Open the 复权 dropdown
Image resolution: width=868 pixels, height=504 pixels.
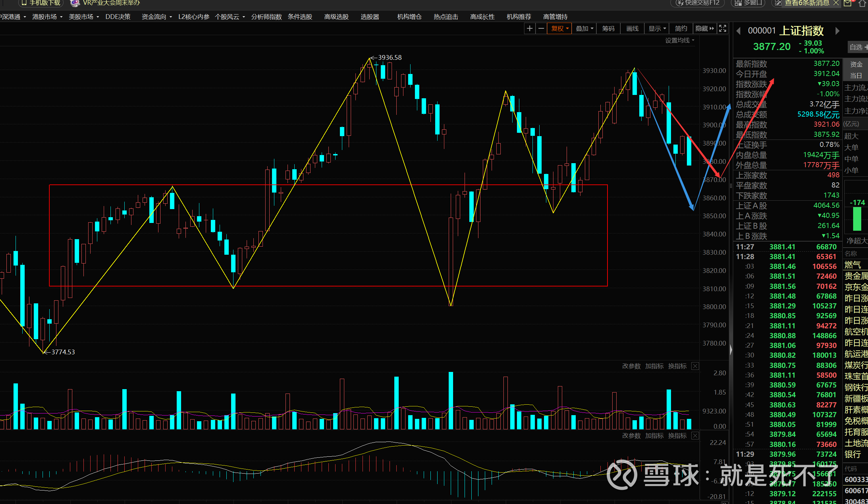pyautogui.click(x=560, y=29)
